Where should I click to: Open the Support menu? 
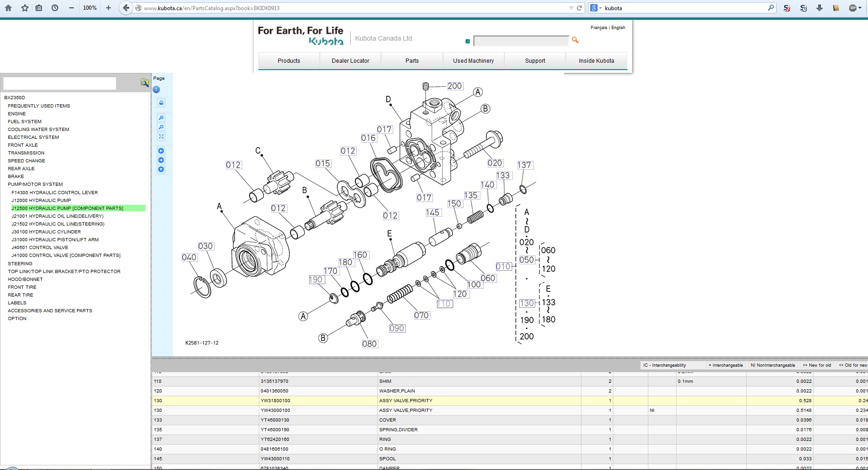[535, 61]
